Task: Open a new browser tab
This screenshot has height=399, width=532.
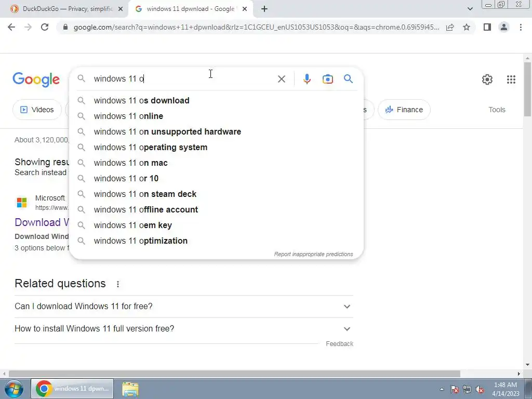Action: pos(264,9)
